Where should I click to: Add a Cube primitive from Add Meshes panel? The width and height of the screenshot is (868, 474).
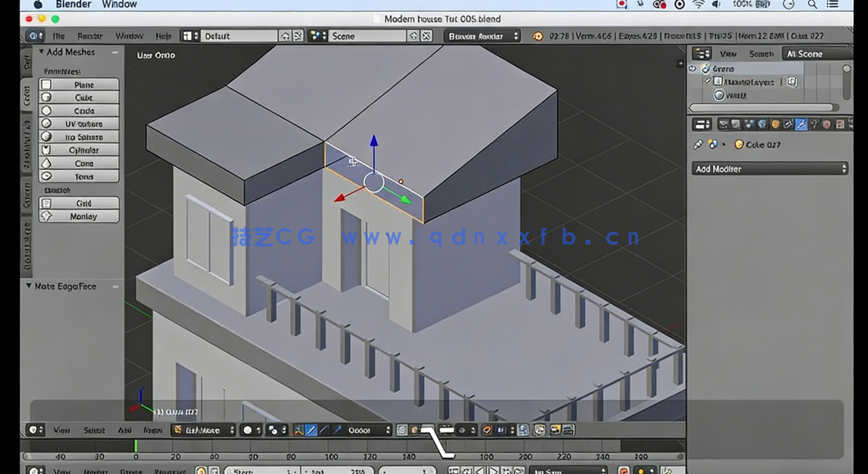[79, 97]
